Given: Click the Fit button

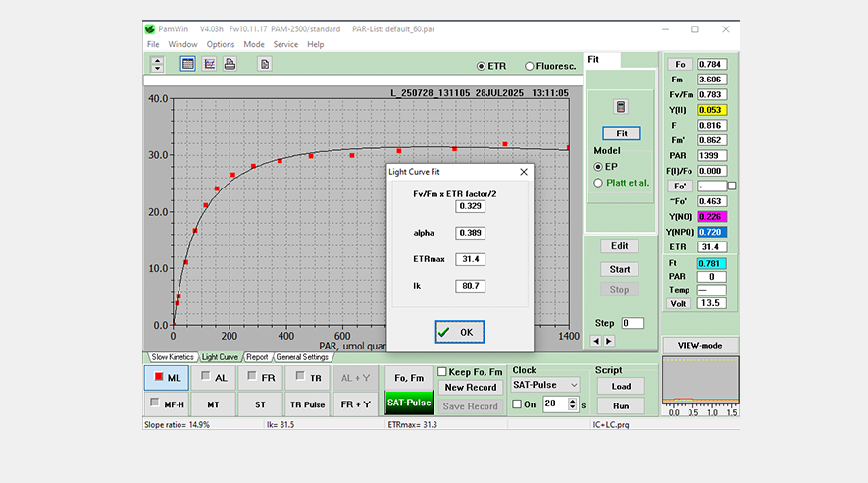Looking at the screenshot, I should click(622, 134).
